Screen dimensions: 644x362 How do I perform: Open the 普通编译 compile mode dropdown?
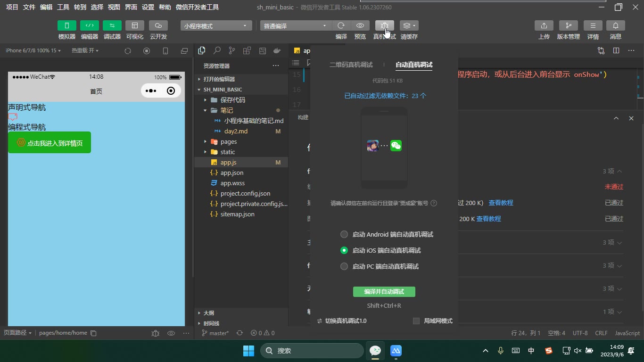[296, 25]
